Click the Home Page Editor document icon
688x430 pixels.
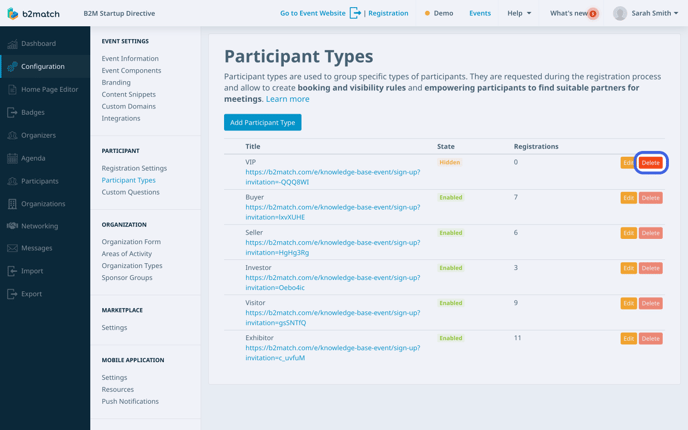[12, 89]
